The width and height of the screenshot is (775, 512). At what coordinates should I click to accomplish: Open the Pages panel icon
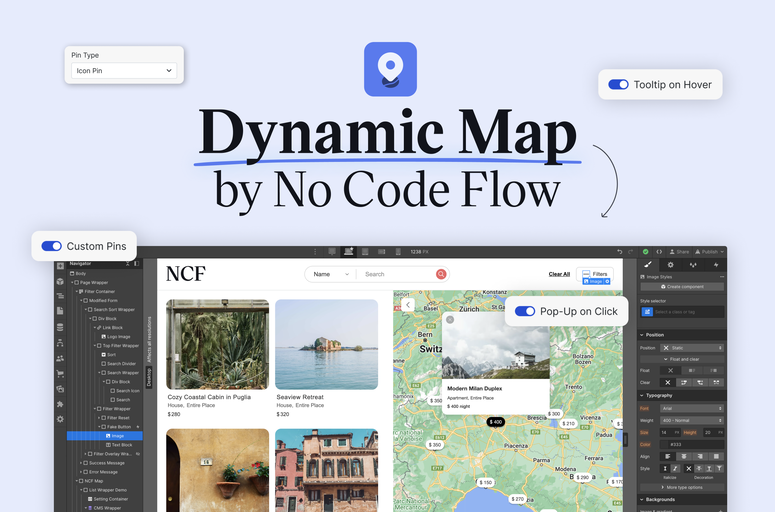(60, 311)
